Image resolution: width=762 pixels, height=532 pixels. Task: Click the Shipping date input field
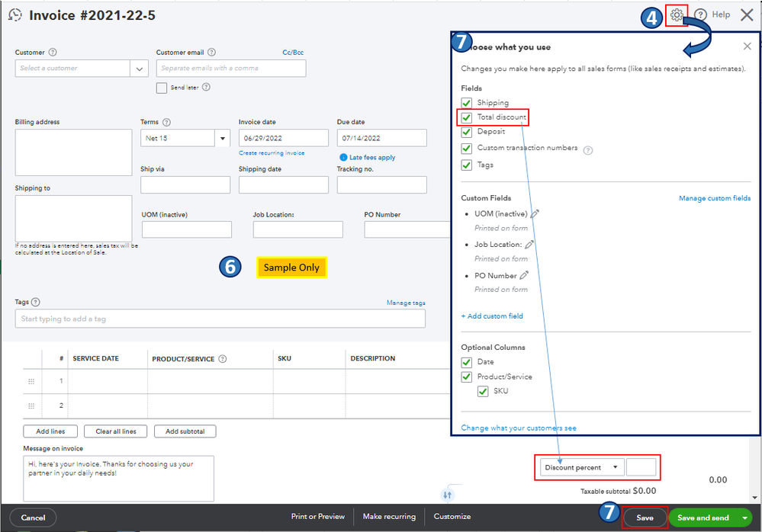[x=283, y=185]
